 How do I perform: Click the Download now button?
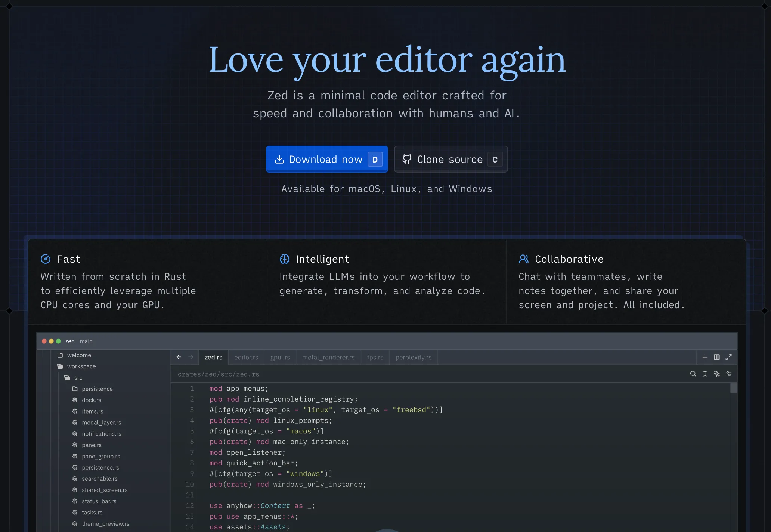[326, 159]
